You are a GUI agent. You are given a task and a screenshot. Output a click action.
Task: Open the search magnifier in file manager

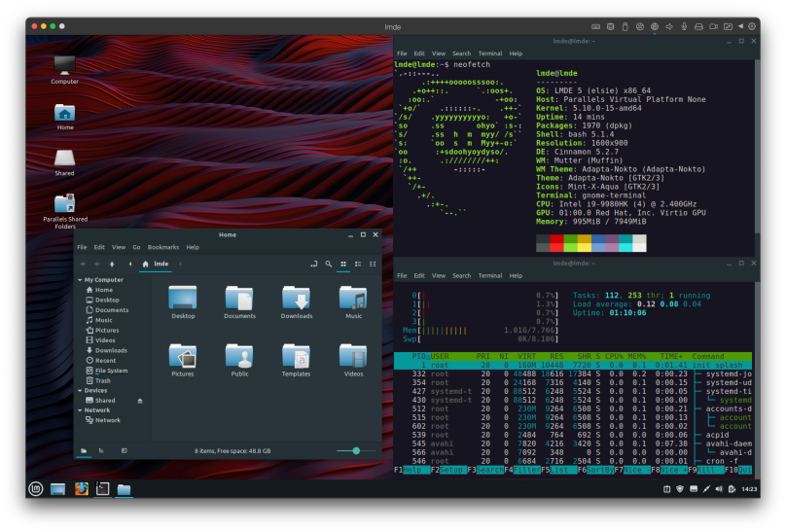329,264
